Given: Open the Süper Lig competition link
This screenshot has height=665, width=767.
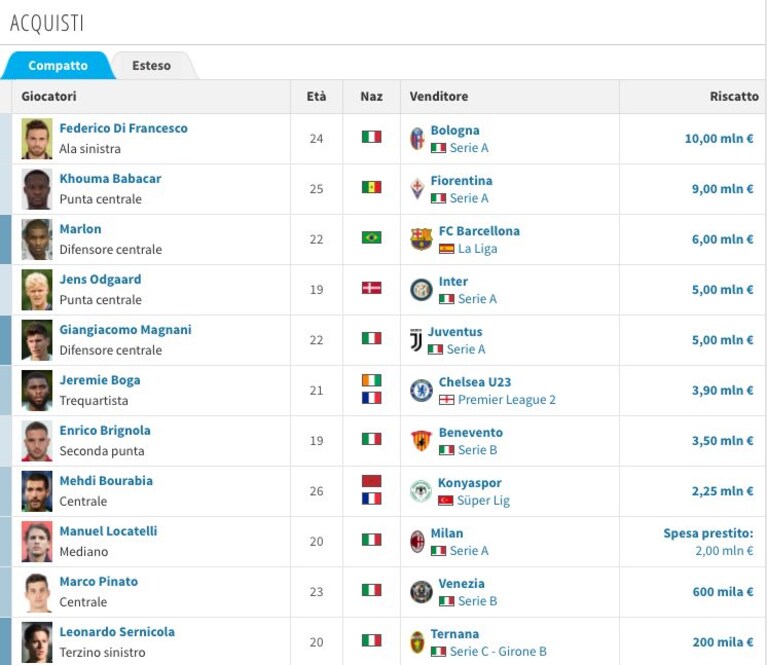Looking at the screenshot, I should click(x=483, y=501).
